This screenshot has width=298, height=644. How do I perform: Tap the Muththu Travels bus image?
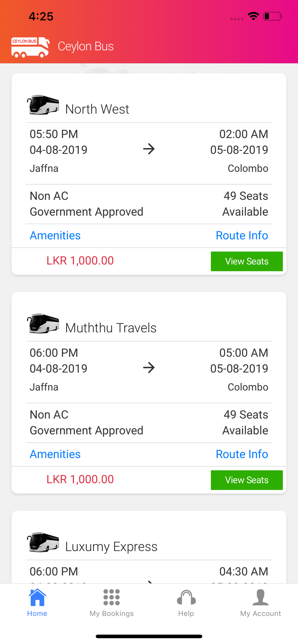click(x=43, y=324)
